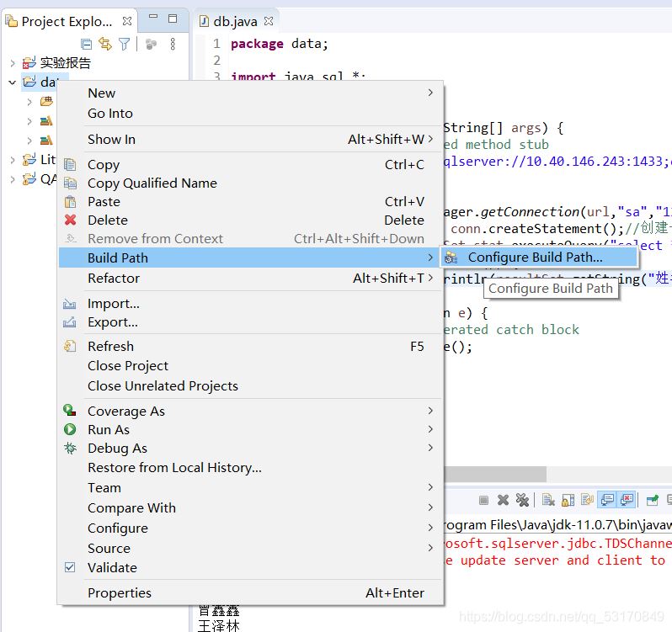Open the New submenu
672x632 pixels.
pyautogui.click(x=250, y=93)
